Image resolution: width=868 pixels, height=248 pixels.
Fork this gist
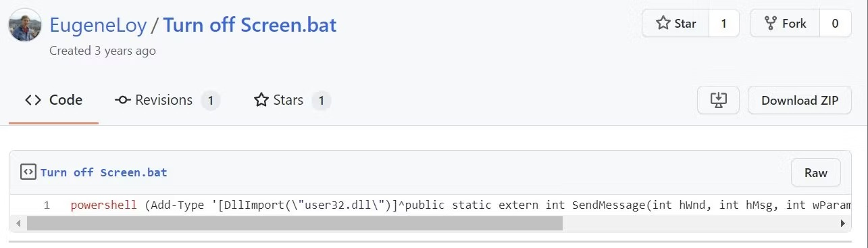785,24
